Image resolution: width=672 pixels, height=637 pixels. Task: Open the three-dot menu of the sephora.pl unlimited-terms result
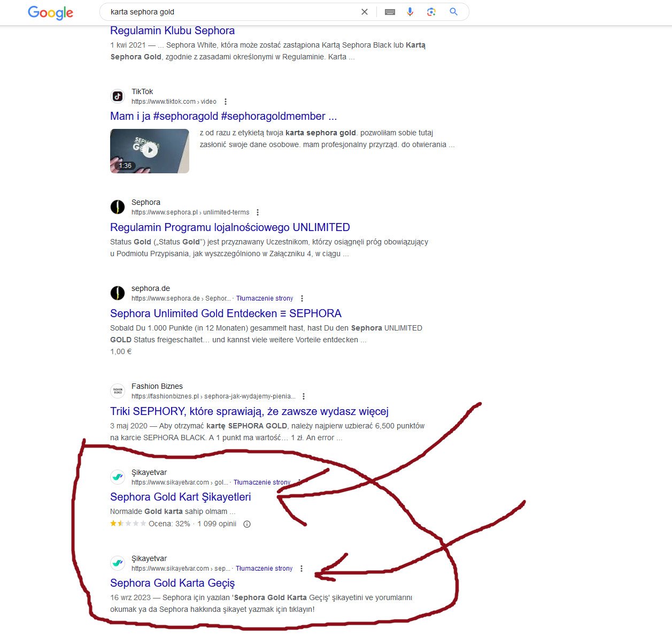258,212
